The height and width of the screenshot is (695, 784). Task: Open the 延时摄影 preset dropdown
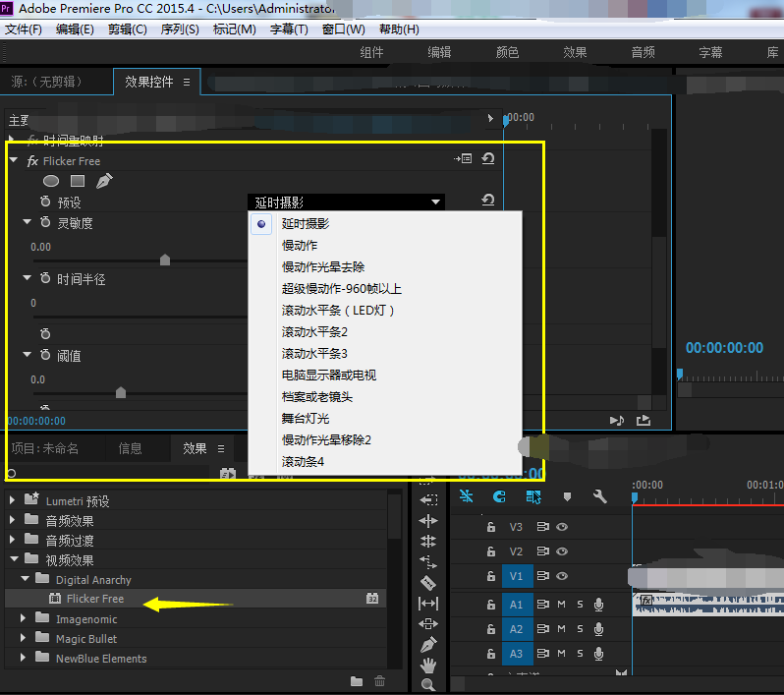346,203
